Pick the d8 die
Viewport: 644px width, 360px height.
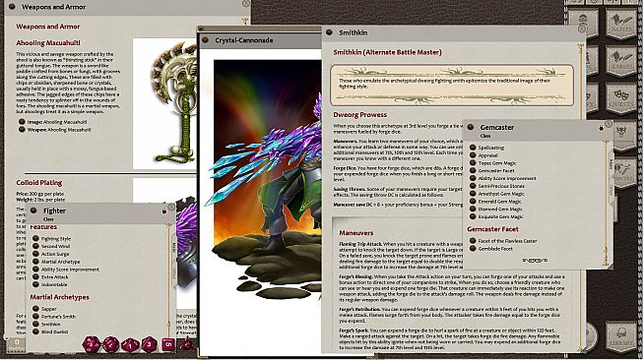(149, 344)
